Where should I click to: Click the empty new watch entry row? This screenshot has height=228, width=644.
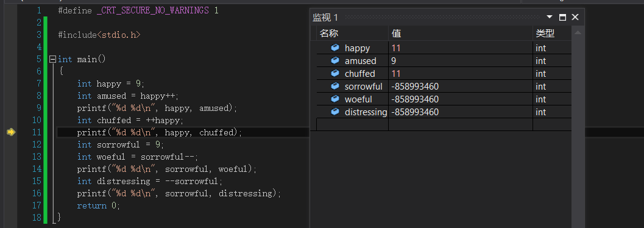tap(444, 124)
